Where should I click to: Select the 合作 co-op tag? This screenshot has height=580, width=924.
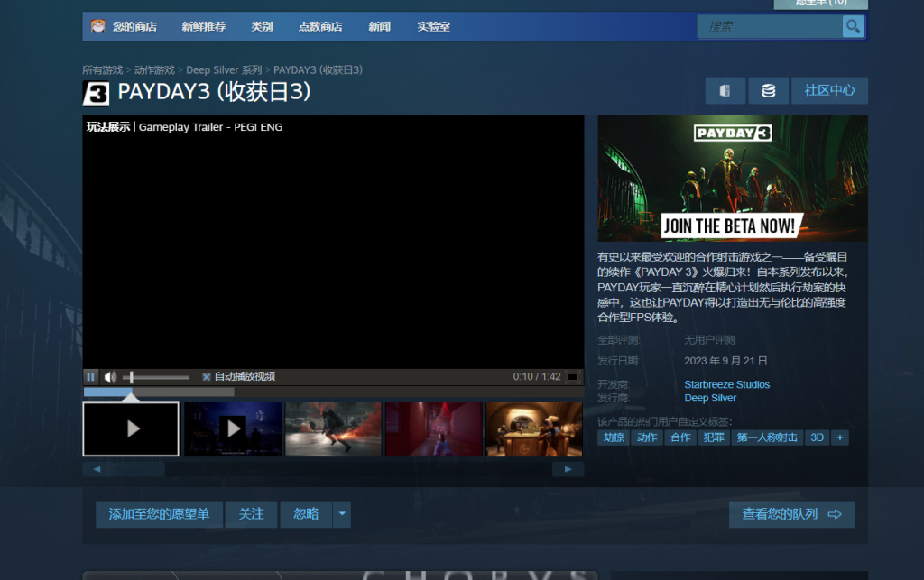(x=680, y=437)
